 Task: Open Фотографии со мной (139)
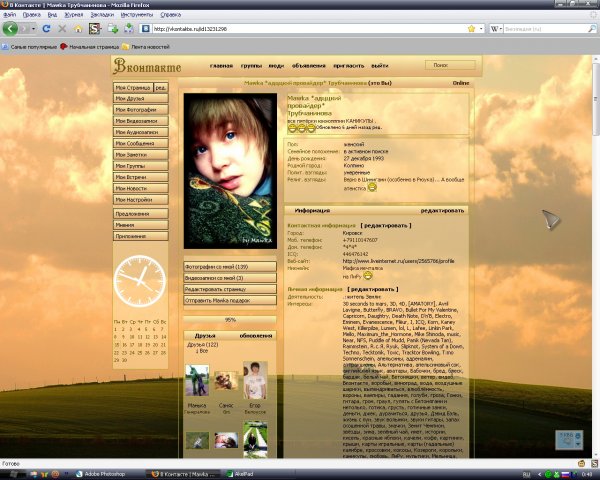pos(230,267)
